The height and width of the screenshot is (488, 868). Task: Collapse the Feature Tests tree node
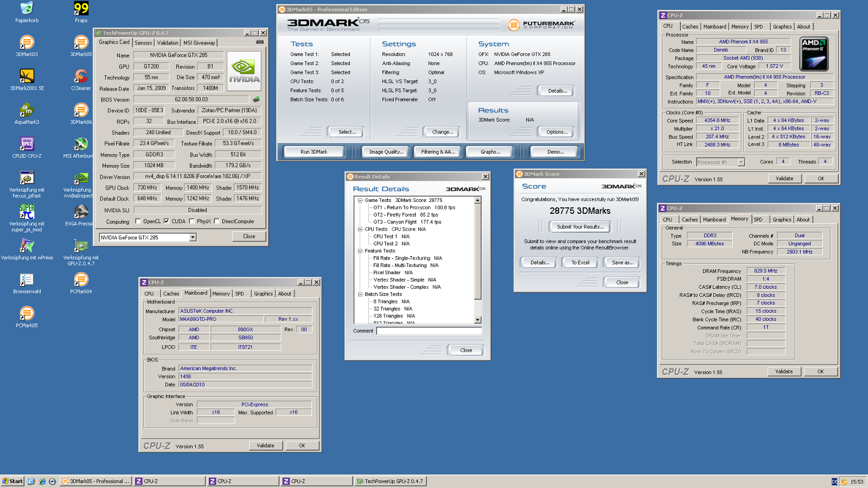point(360,251)
